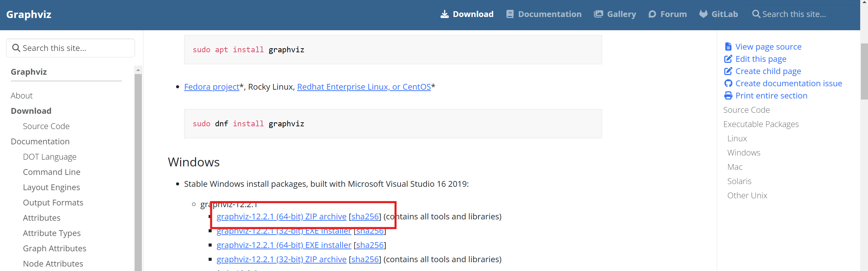
Task: Jump to Windows in page contents
Action: tap(744, 152)
